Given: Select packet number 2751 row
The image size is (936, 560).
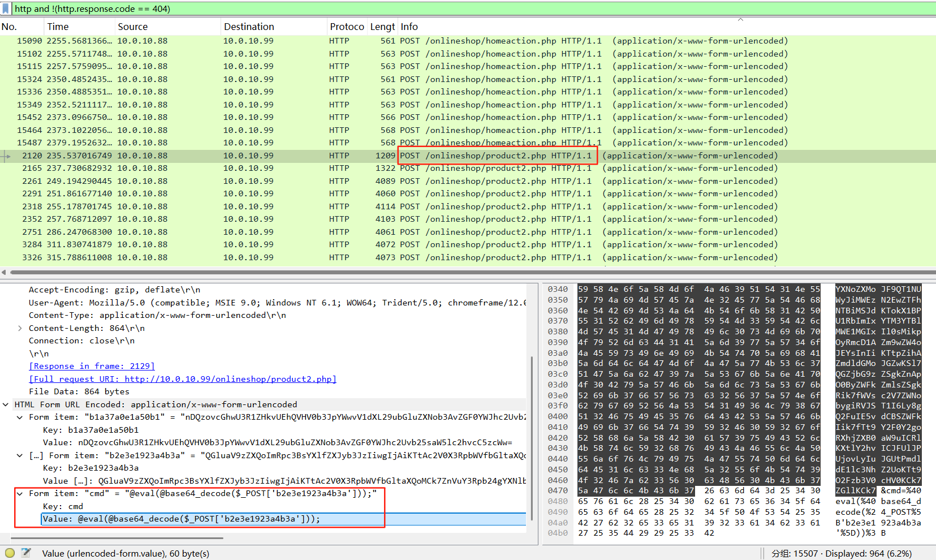Looking at the screenshot, I should point(468,232).
